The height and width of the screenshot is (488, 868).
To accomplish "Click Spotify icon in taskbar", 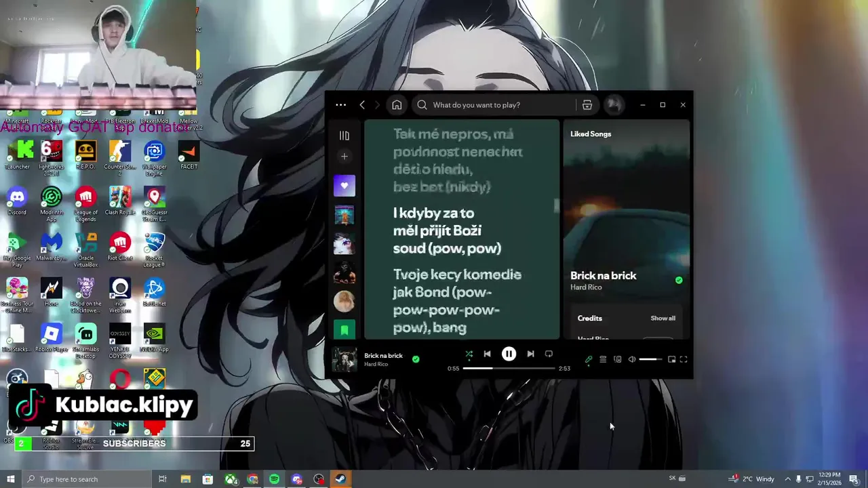I will 274,479.
